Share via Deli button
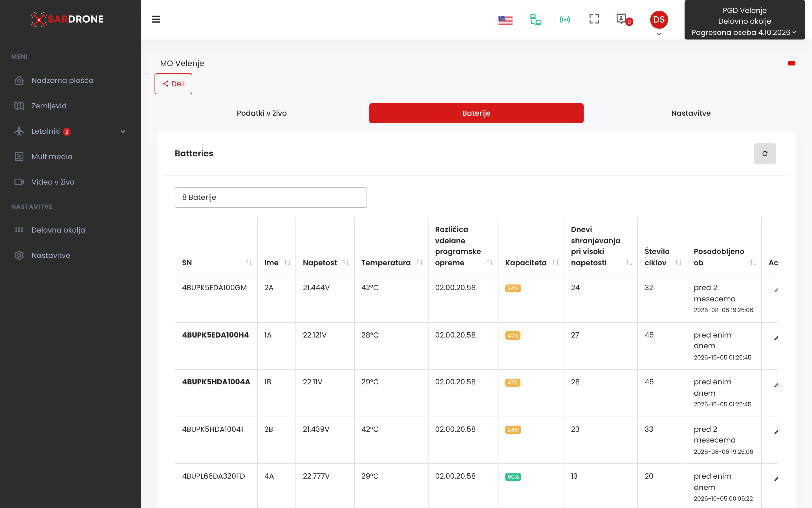Viewport: 812px width, 508px height. click(173, 84)
